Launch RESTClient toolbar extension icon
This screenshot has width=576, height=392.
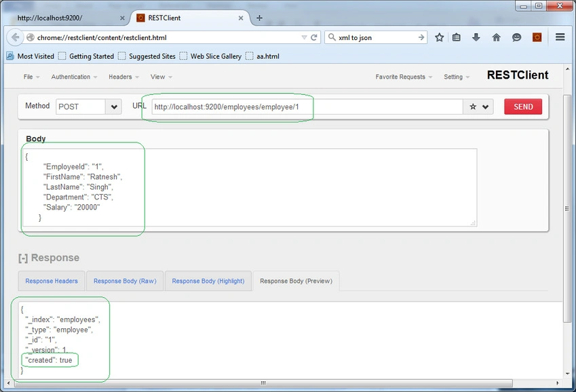537,37
